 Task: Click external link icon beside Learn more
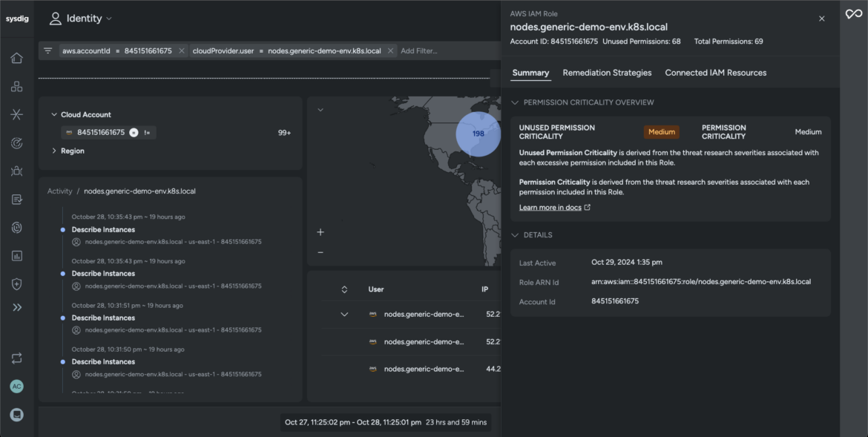[588, 207]
